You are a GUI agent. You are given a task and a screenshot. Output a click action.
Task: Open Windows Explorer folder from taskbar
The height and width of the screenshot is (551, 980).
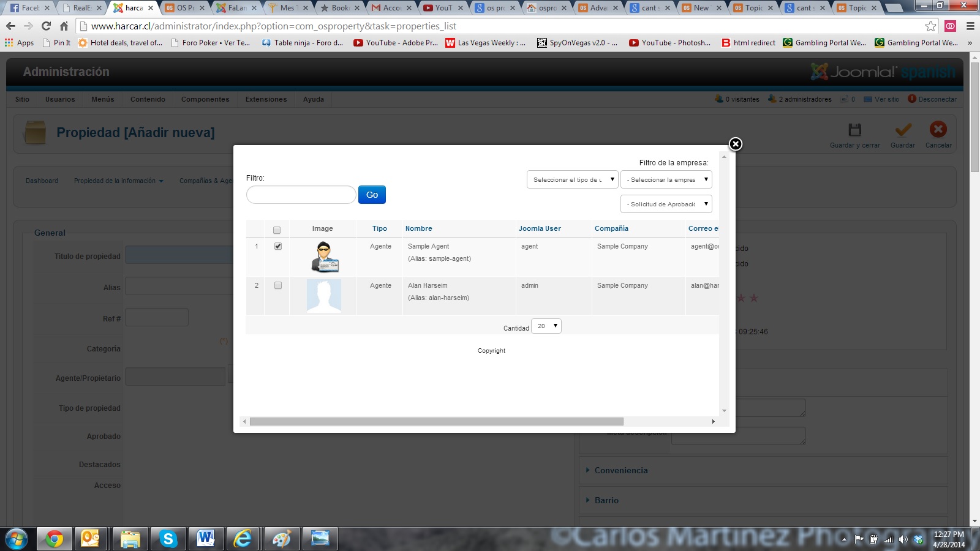click(x=130, y=539)
